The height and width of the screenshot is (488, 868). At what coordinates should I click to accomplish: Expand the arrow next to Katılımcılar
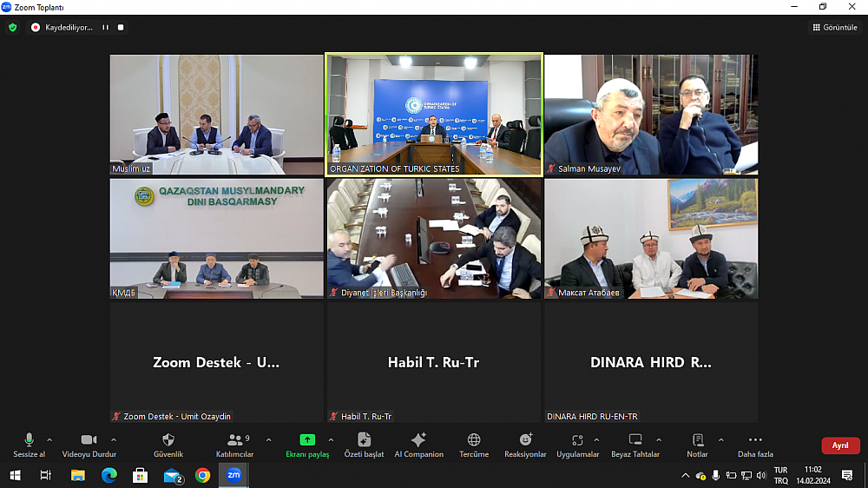coord(268,440)
